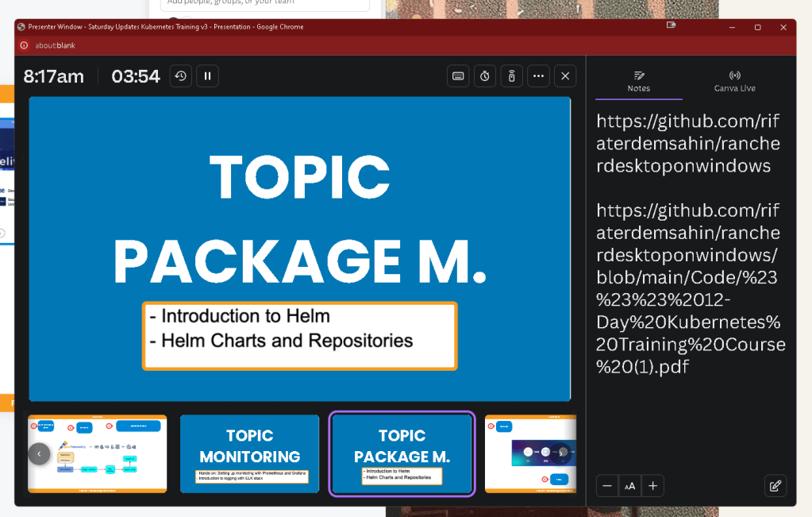Screen dimensions: 812x517
Task: Click the about:blank address bar
Action: click(55, 45)
